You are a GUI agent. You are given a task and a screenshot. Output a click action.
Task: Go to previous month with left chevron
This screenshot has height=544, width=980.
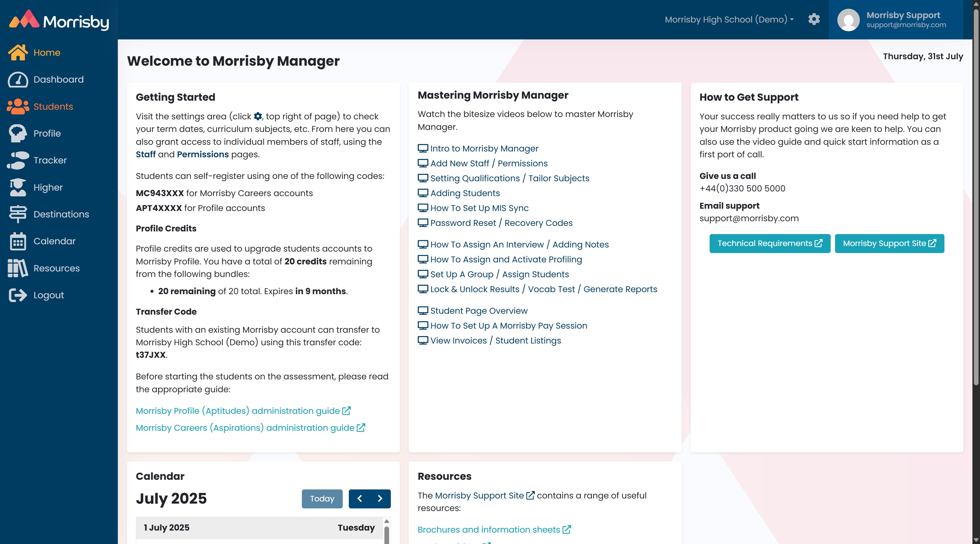pyautogui.click(x=359, y=499)
